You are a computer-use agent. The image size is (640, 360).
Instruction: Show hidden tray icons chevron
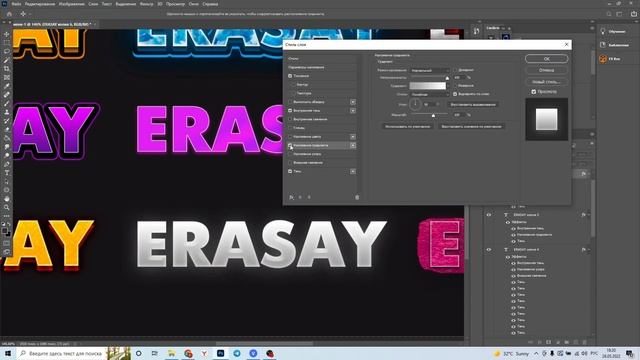(x=536, y=353)
